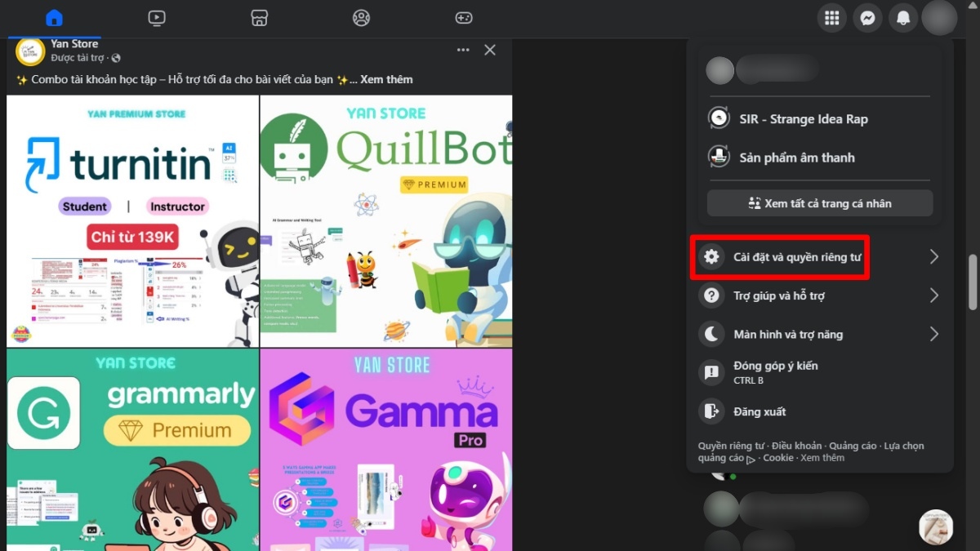Open the Cookie footer link

click(778, 458)
